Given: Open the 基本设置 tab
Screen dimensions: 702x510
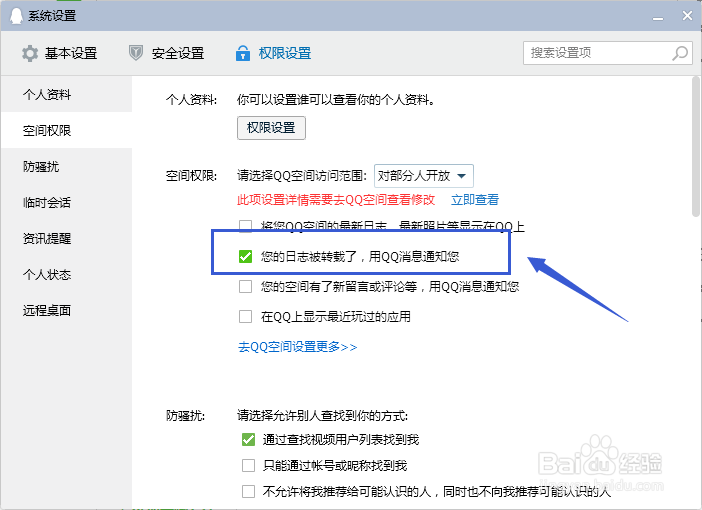Looking at the screenshot, I should coord(60,53).
